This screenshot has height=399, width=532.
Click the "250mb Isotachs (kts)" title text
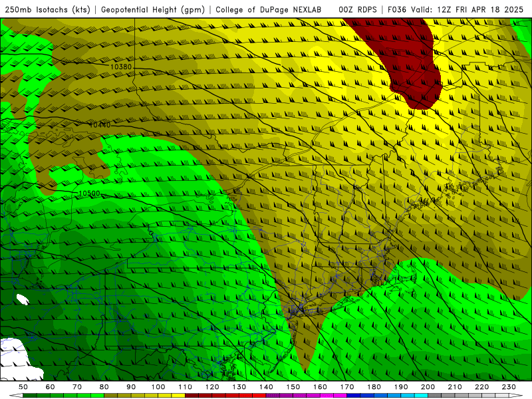pos(48,9)
